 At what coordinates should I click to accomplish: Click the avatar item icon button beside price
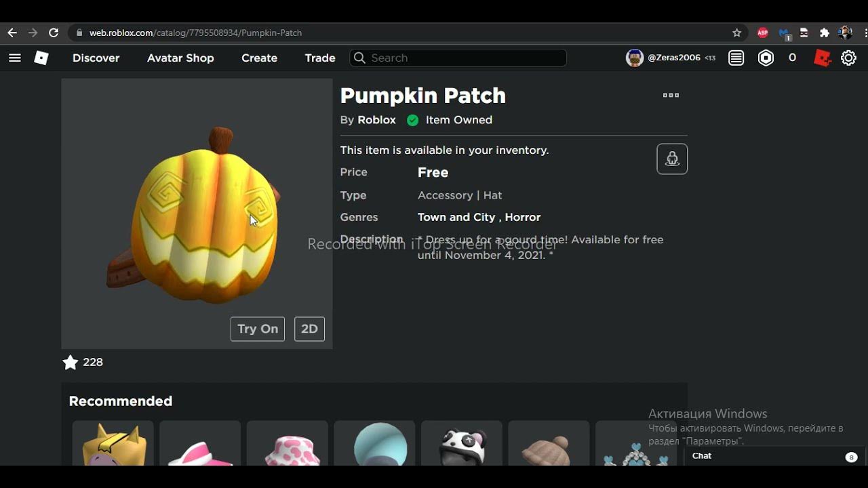tap(672, 159)
